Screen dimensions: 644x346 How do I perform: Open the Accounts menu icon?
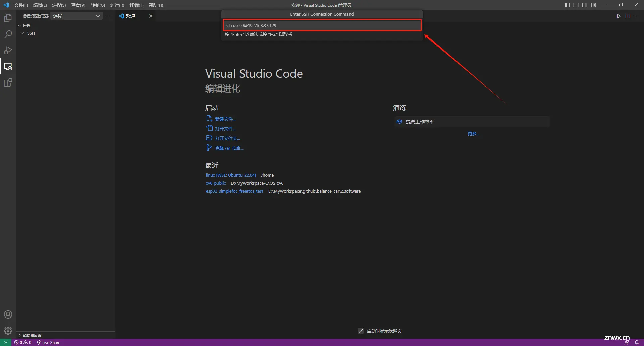click(8, 314)
